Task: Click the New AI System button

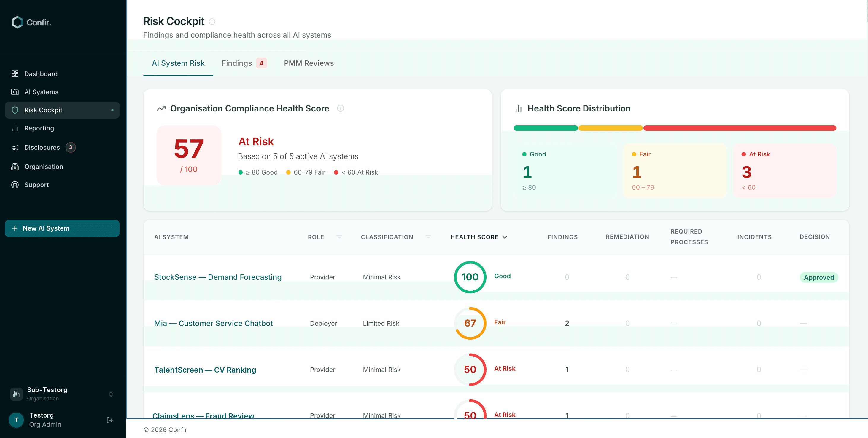Action: click(62, 228)
